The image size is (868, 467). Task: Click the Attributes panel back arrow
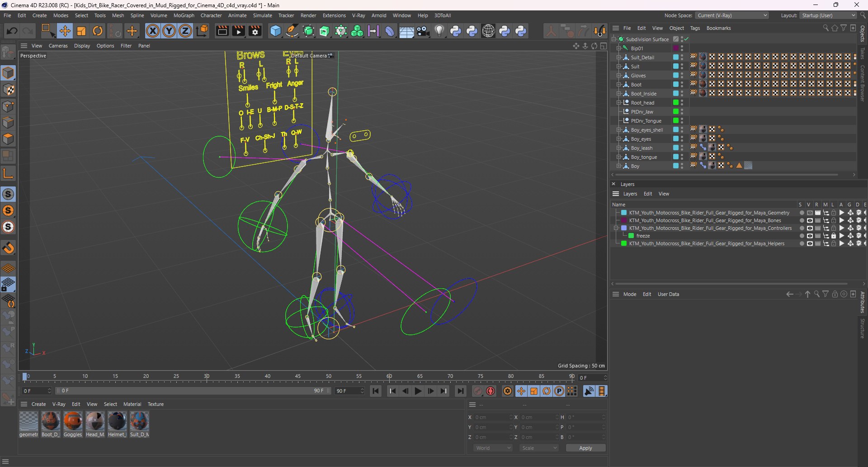pos(790,294)
